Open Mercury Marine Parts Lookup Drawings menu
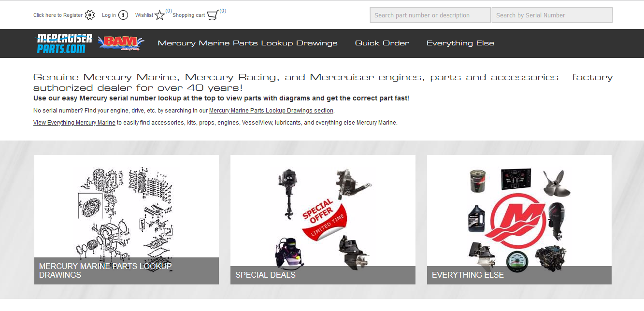The image size is (644, 311). (247, 43)
